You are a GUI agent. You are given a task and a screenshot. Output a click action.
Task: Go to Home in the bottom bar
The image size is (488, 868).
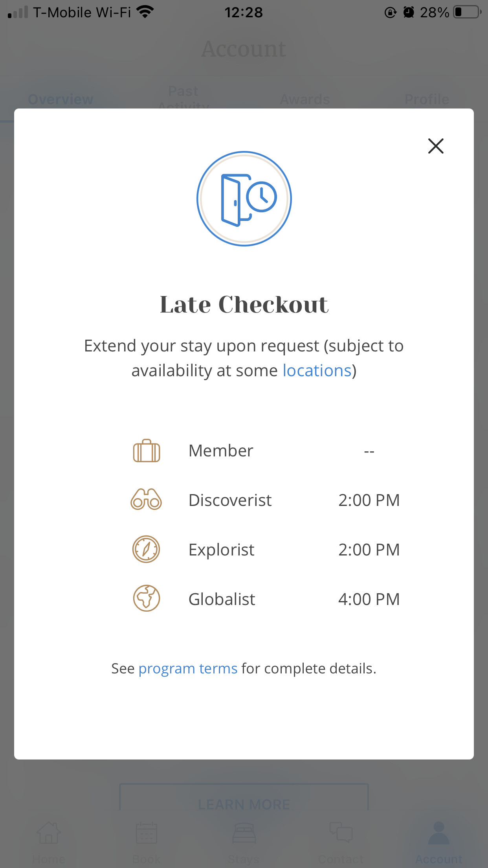49,842
